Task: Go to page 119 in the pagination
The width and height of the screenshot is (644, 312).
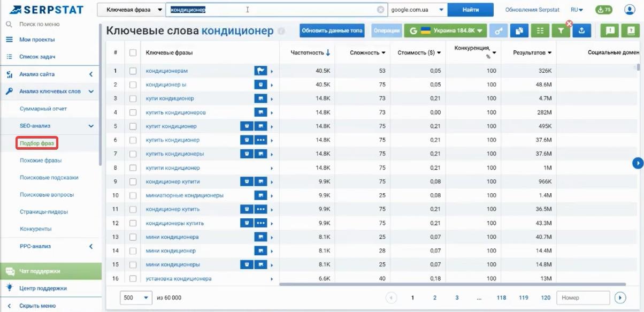Action: click(523, 298)
